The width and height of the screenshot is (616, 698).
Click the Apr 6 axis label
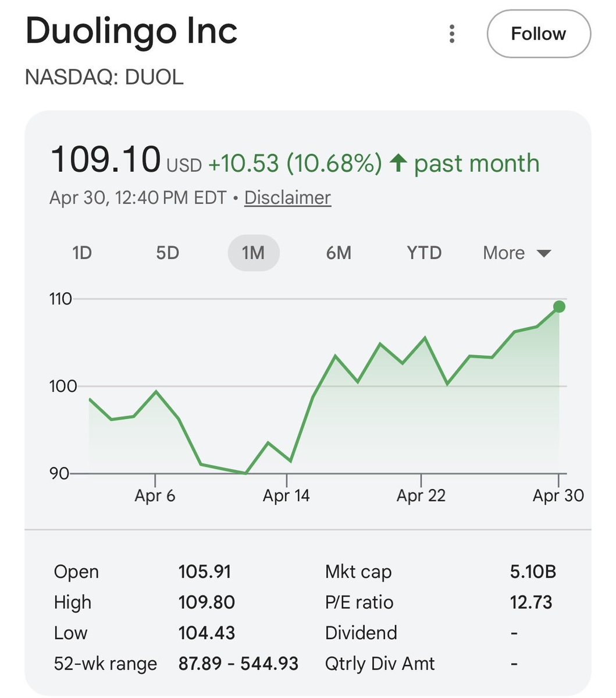(155, 495)
